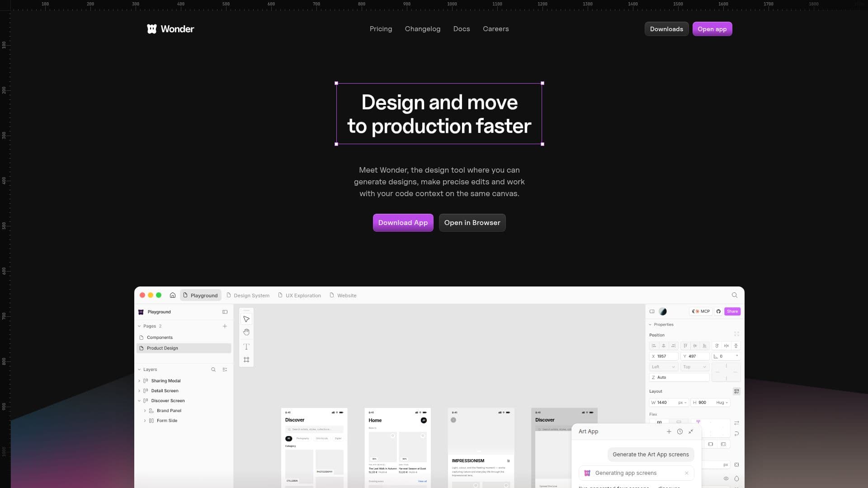Viewport: 868px width, 488px height.
Task: Toggle the eye visibility icon in properties
Action: pos(726,479)
